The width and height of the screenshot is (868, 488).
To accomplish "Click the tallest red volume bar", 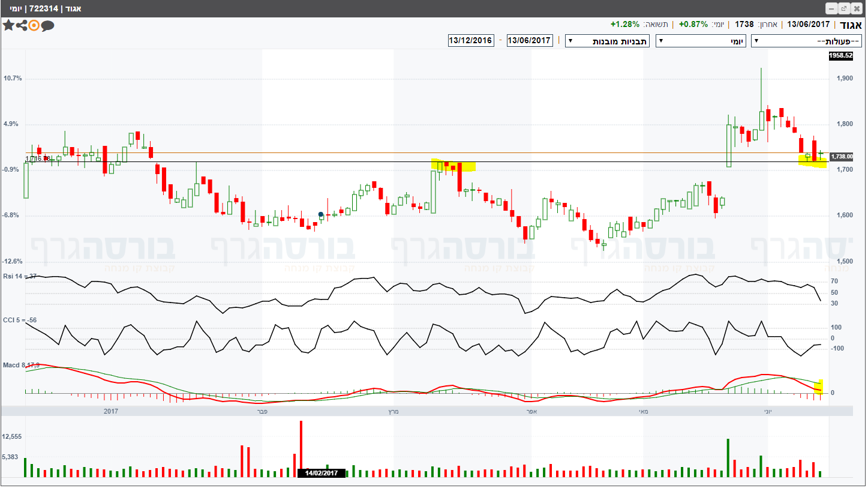I will [301, 448].
